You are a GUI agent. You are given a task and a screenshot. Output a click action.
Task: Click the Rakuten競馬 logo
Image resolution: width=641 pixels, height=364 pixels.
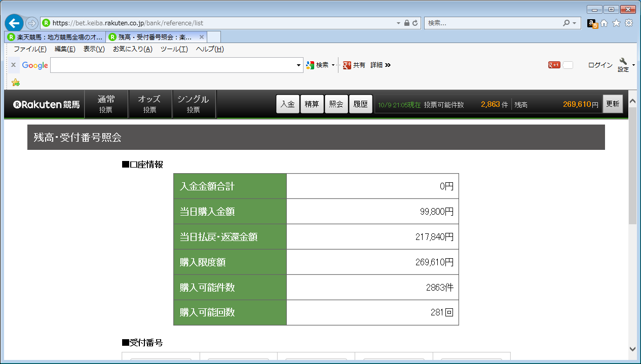[x=46, y=105]
